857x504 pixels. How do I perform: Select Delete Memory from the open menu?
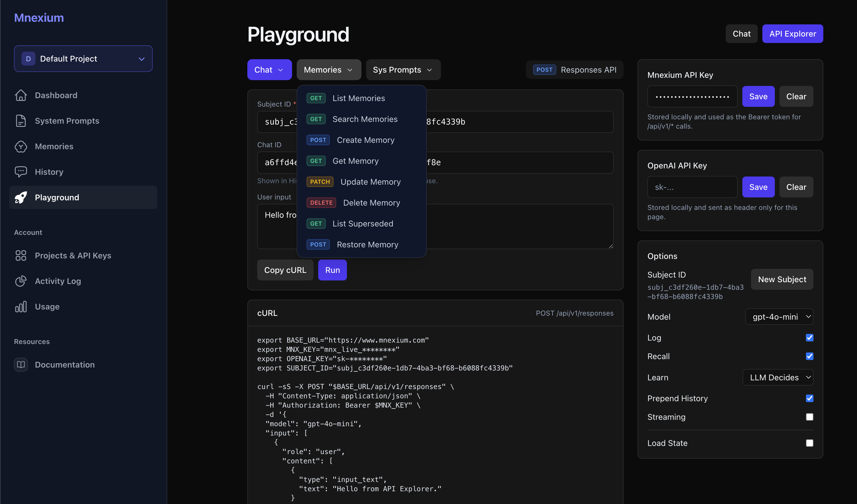tap(371, 202)
